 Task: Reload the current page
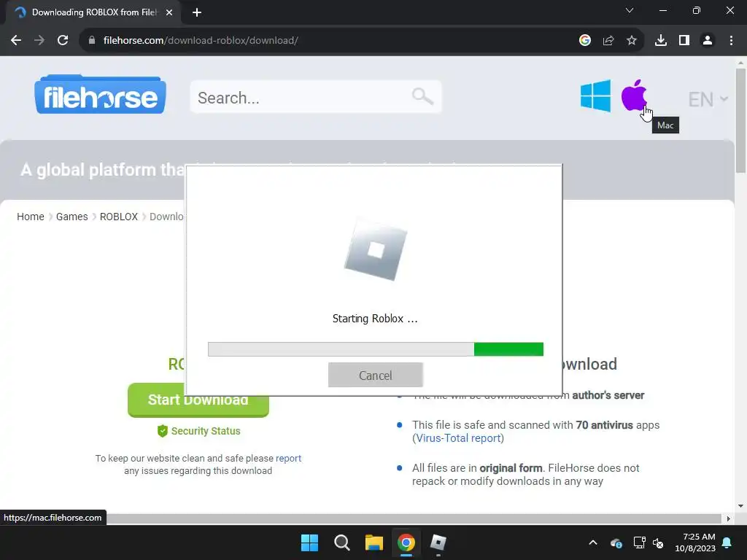pos(63,41)
